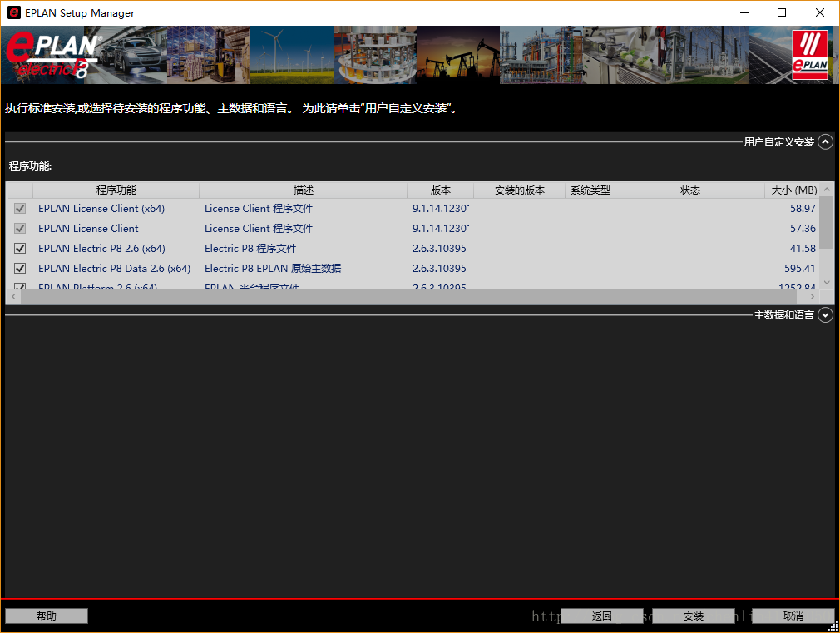Click the 帮助 button
The height and width of the screenshot is (633, 840).
[x=47, y=616]
